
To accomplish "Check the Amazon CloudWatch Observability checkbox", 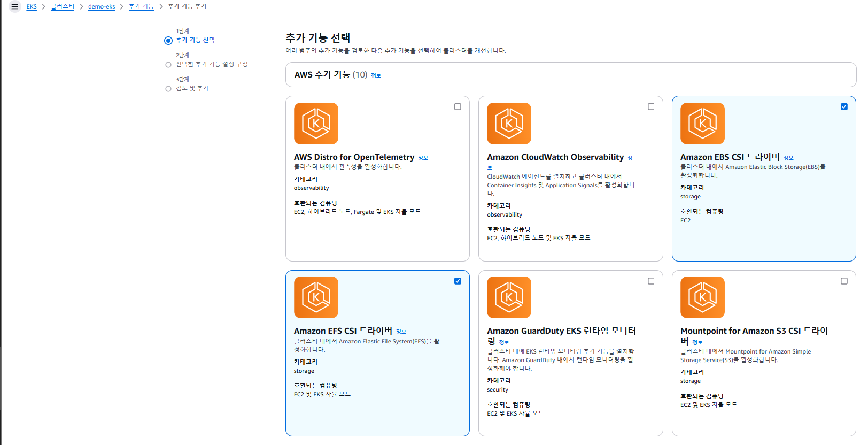I will point(651,106).
